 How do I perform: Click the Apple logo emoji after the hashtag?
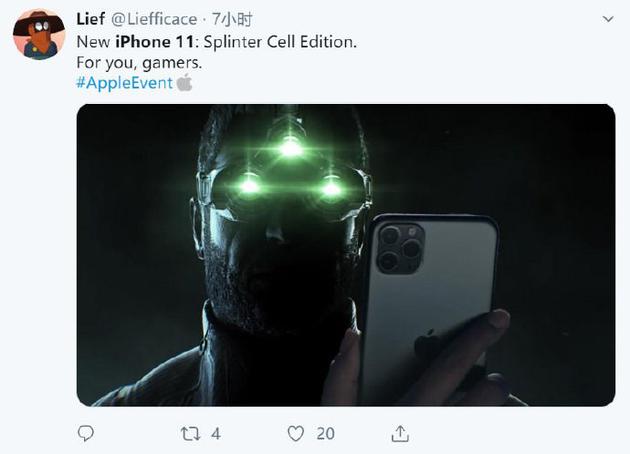(x=184, y=82)
